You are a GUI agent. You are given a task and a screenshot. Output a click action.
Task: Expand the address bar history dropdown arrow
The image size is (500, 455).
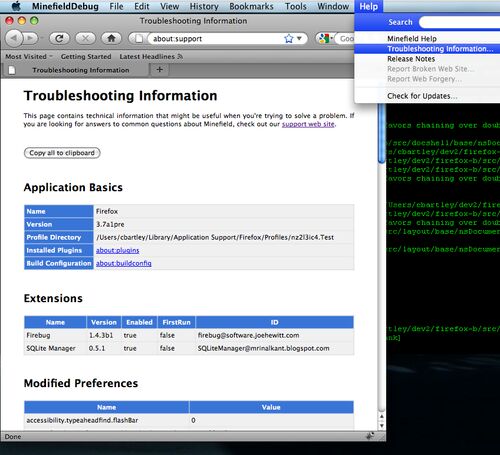pyautogui.click(x=299, y=38)
